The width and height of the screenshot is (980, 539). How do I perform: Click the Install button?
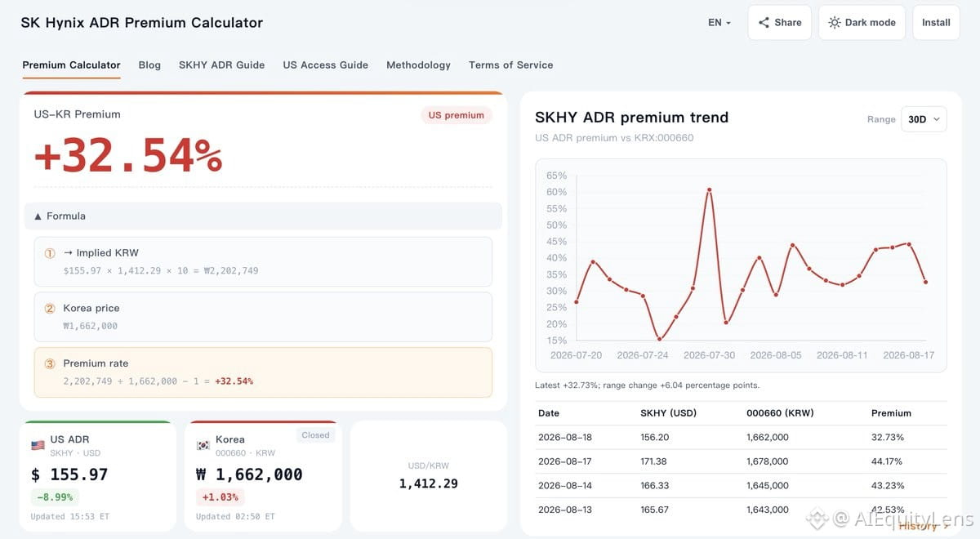pos(936,23)
